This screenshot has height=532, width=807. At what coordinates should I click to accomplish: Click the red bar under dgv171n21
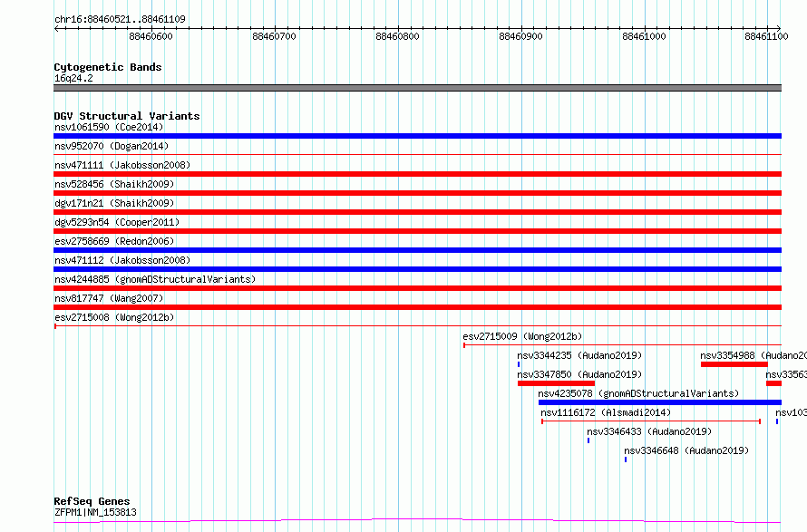click(417, 212)
